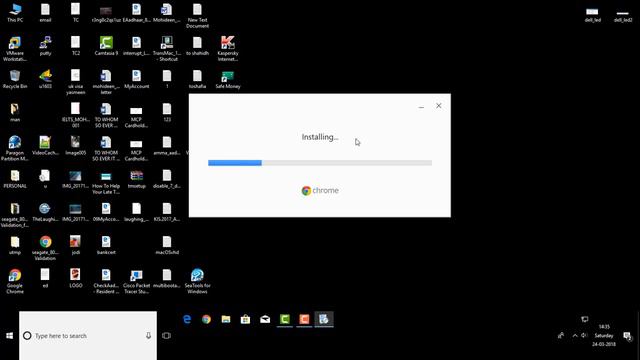640x360 pixels.
Task: Select the email file icon
Action: click(x=45, y=13)
